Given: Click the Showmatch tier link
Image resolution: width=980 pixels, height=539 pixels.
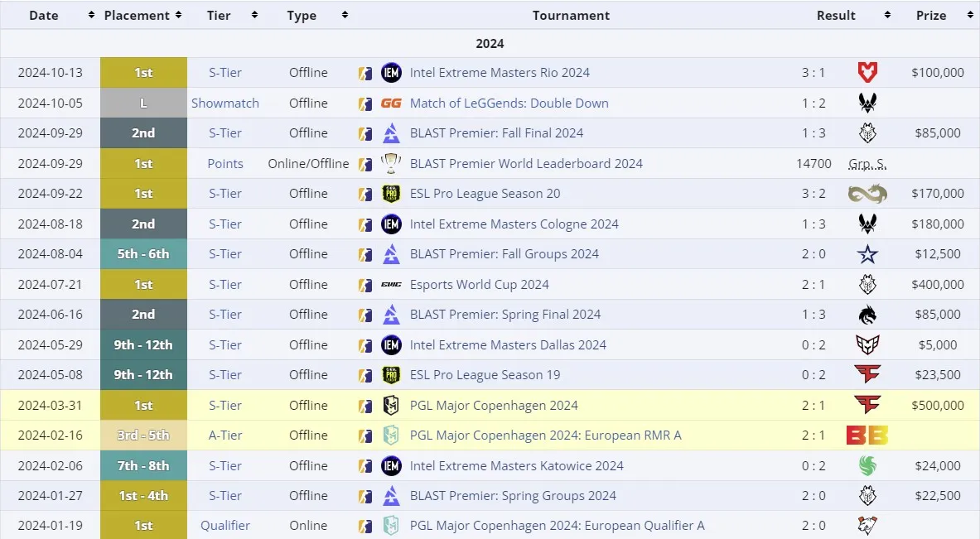Looking at the screenshot, I should pyautogui.click(x=225, y=103).
